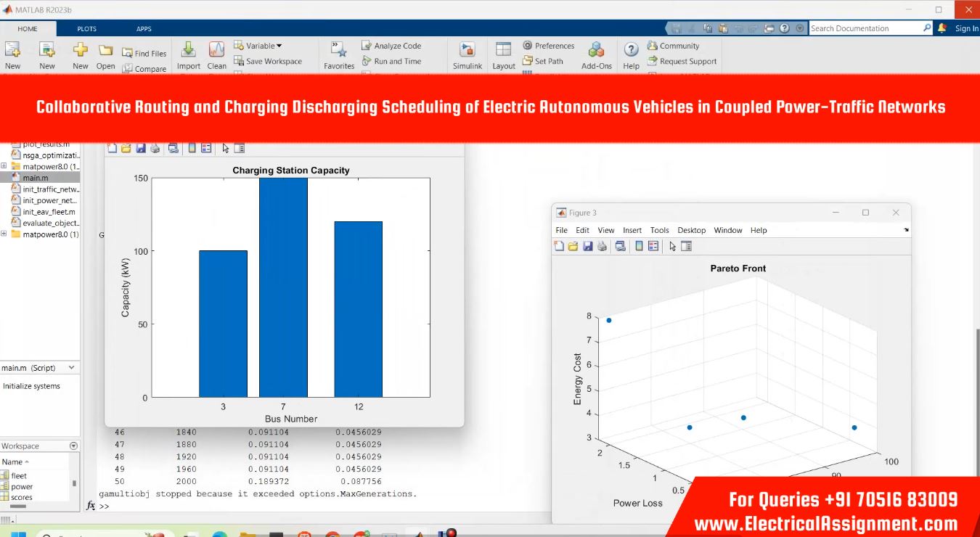Image resolution: width=980 pixels, height=537 pixels.
Task: Click Print Figure icon in Figure 3 toolbar
Action: 602,246
